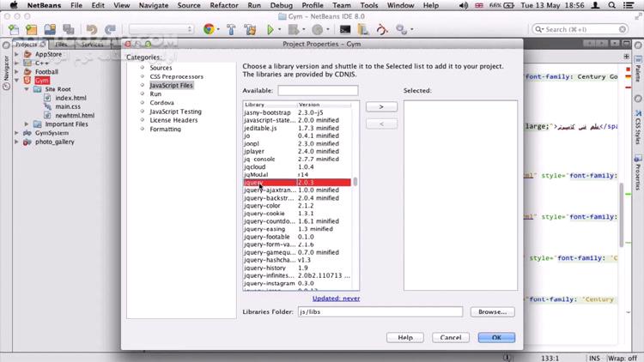Click the Undo arrow icon
The height and width of the screenshot is (362, 644).
click(92, 29)
